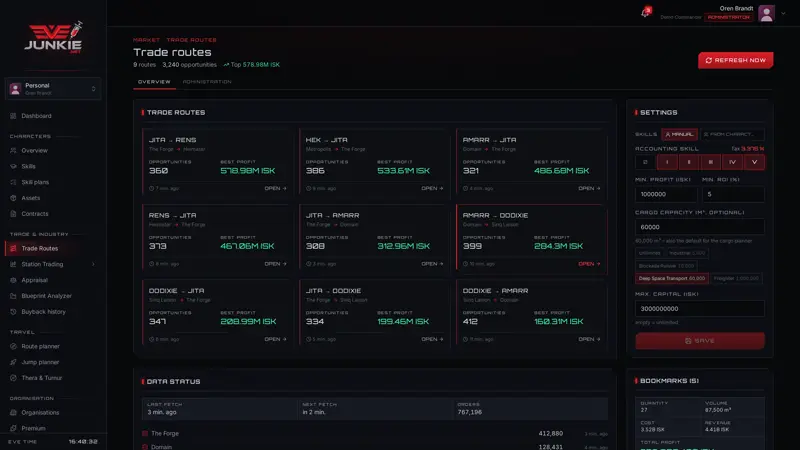Open the Dashboard sidebar icon
The height and width of the screenshot is (450, 800).
pos(13,116)
